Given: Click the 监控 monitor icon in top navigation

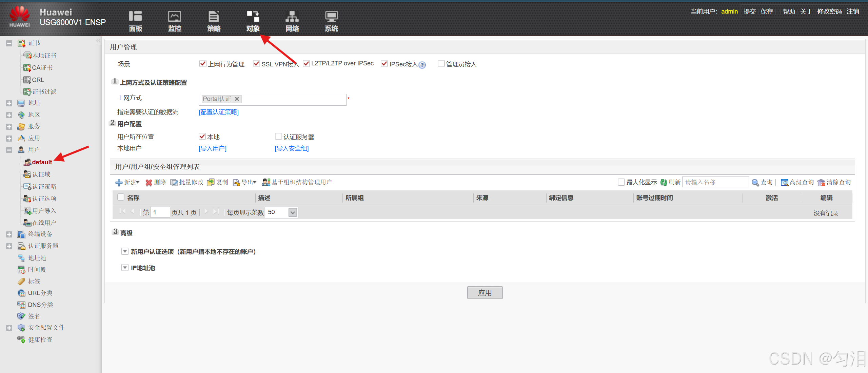Looking at the screenshot, I should pos(175,17).
